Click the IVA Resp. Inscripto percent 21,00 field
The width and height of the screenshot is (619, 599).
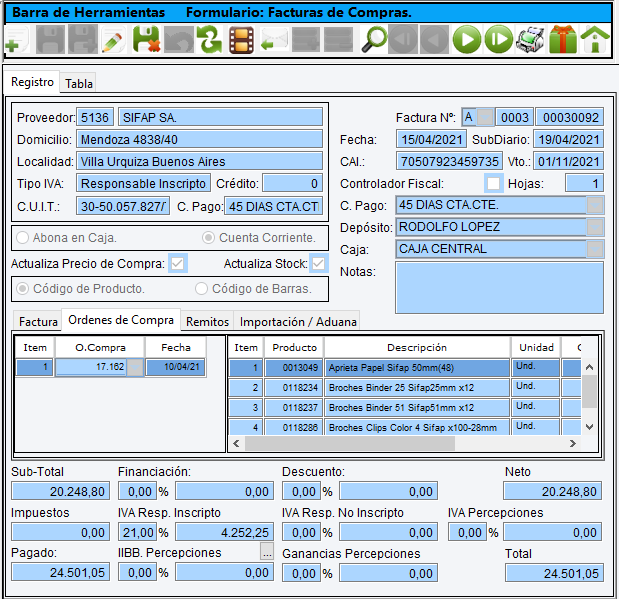click(x=138, y=532)
